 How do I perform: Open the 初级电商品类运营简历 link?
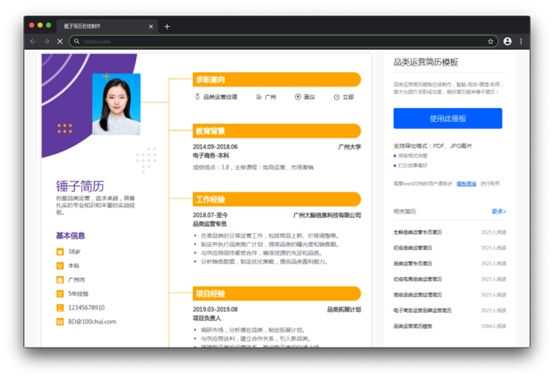coord(418,279)
